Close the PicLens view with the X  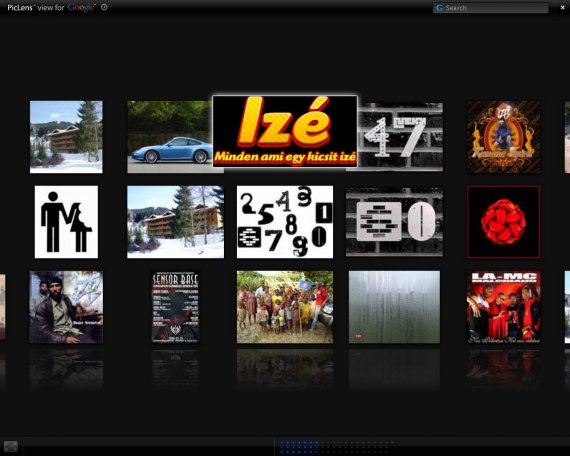click(562, 8)
